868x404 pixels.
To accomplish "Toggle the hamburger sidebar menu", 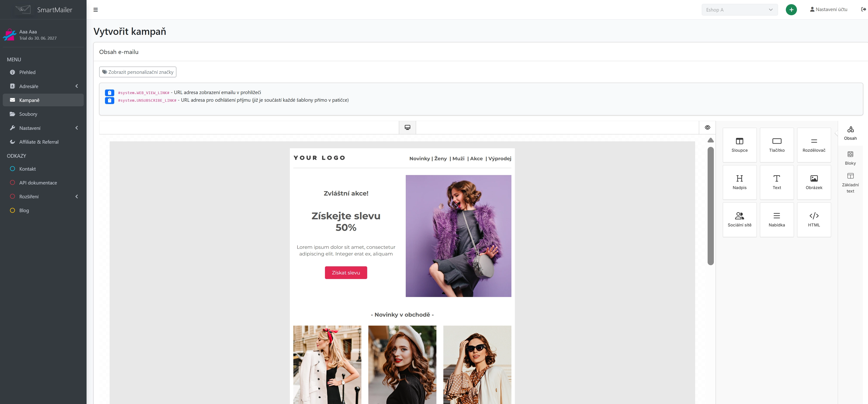I will [95, 10].
